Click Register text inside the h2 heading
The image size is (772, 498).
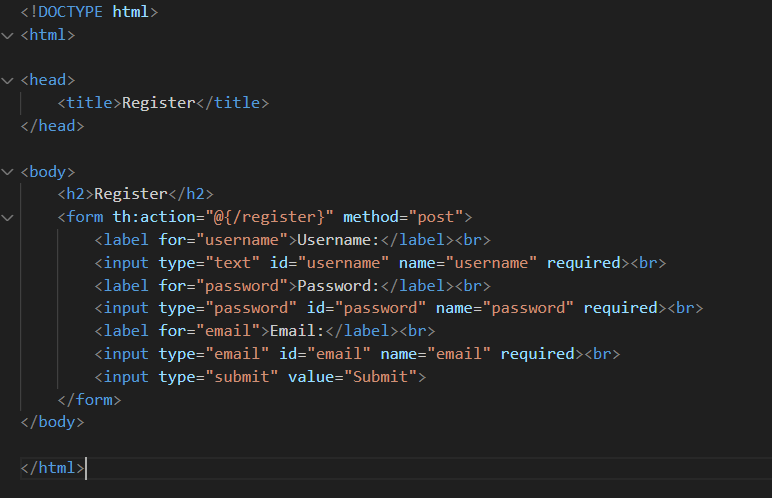click(x=130, y=194)
